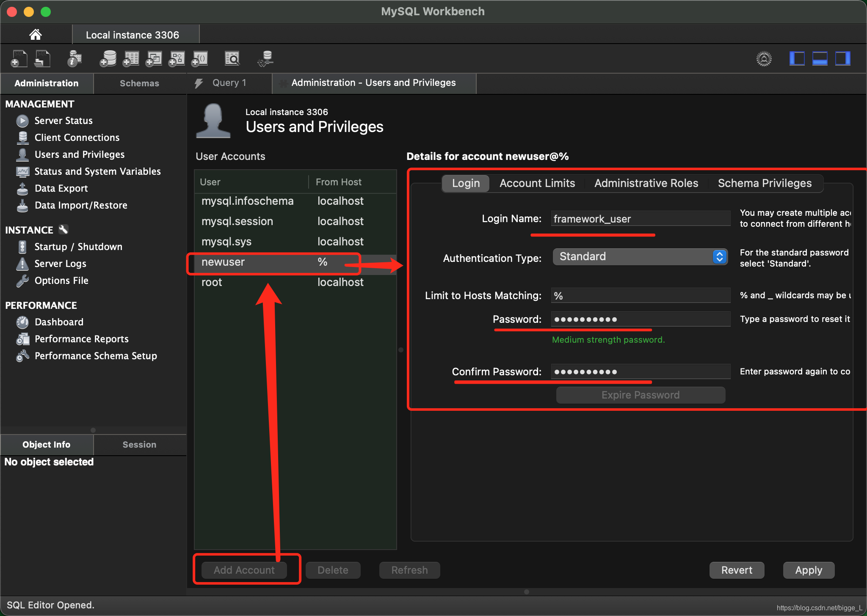Click the Password field
The image size is (867, 616).
click(x=641, y=319)
